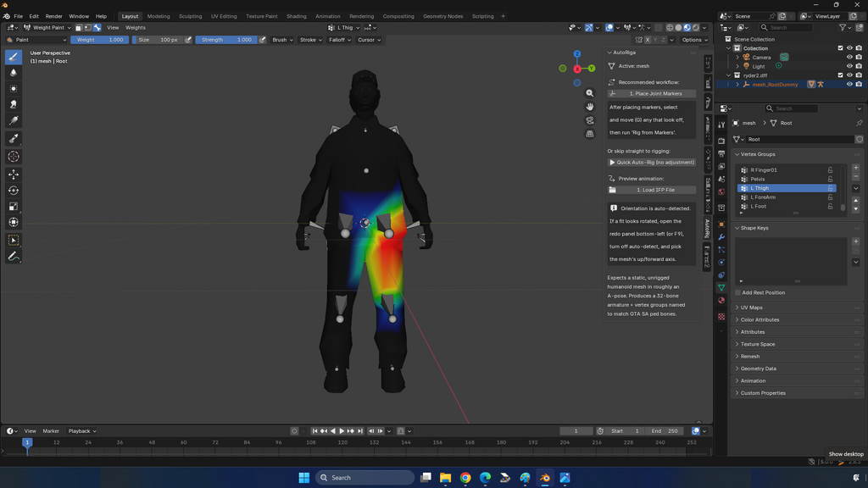
Task: Switch perspective/orthographic grid icon
Action: coord(590,134)
